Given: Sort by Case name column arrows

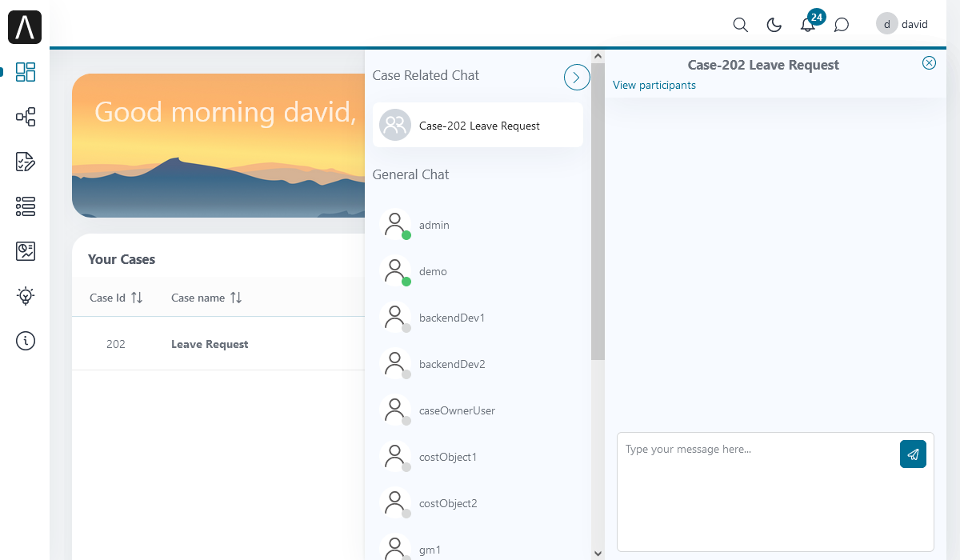Looking at the screenshot, I should [x=236, y=298].
